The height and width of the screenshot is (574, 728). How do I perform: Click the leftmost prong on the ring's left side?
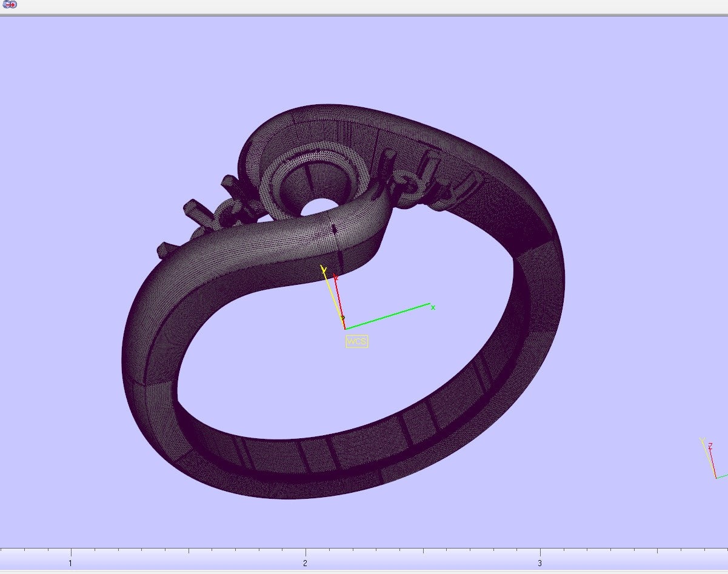pyautogui.click(x=165, y=249)
